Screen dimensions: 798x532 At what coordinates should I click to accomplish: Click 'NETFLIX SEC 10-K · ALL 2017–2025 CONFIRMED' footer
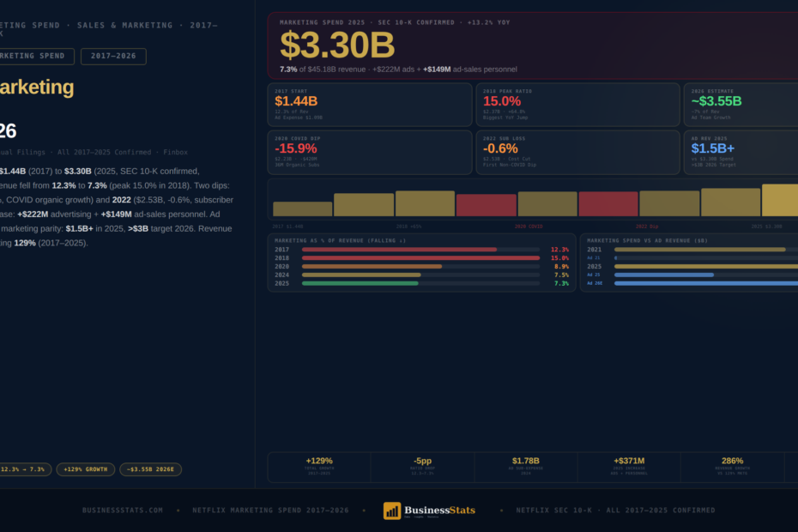point(616,510)
